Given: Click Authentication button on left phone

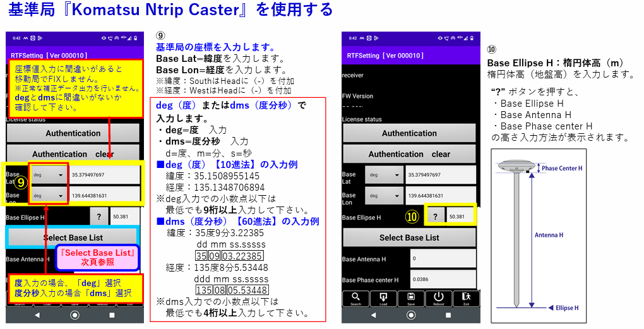Looking at the screenshot, I should [73, 133].
